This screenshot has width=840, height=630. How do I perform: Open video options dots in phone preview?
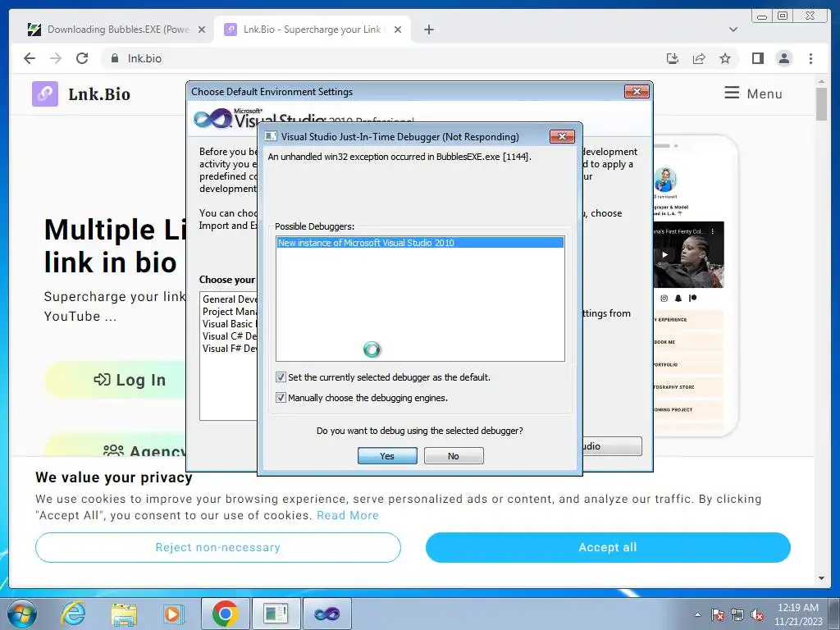pyautogui.click(x=713, y=231)
